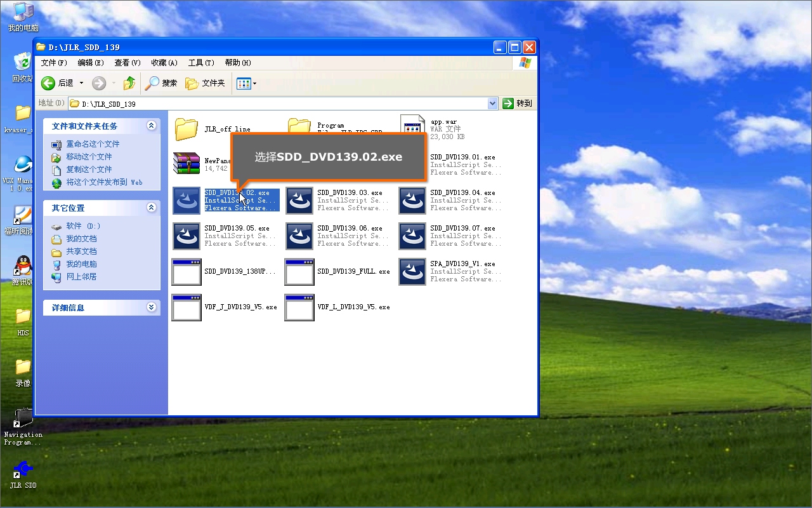The image size is (812, 508).
Task: Click the SDD_DVD139.01.exe file name
Action: tap(462, 157)
